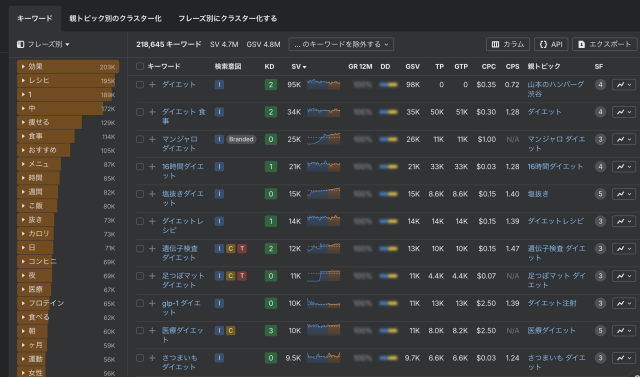Add ダイエット 食事 with its plus icon

pyautogui.click(x=152, y=112)
